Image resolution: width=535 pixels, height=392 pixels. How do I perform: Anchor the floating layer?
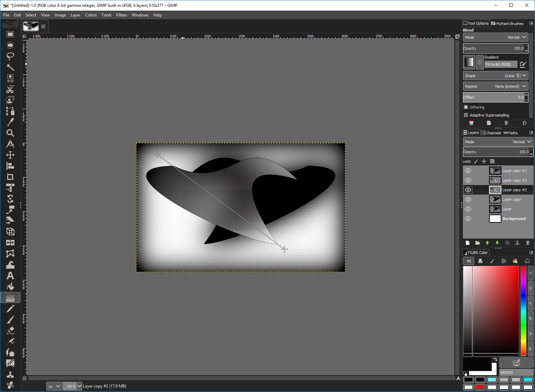pos(518,243)
